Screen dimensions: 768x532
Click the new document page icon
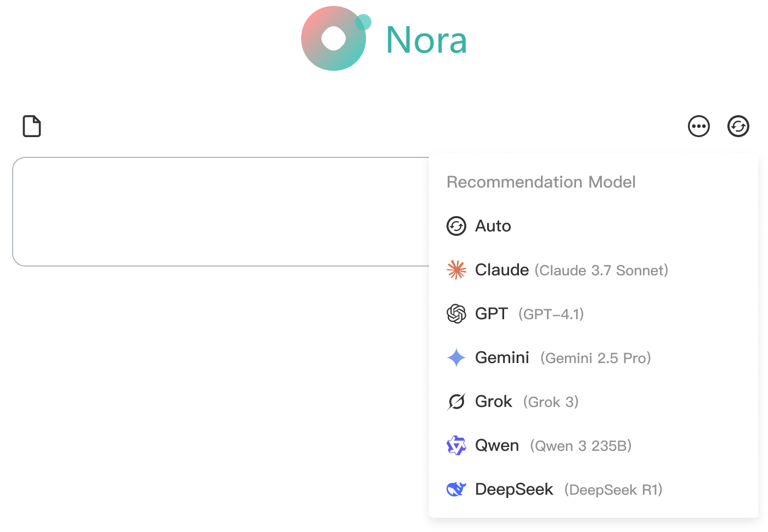[x=32, y=126]
